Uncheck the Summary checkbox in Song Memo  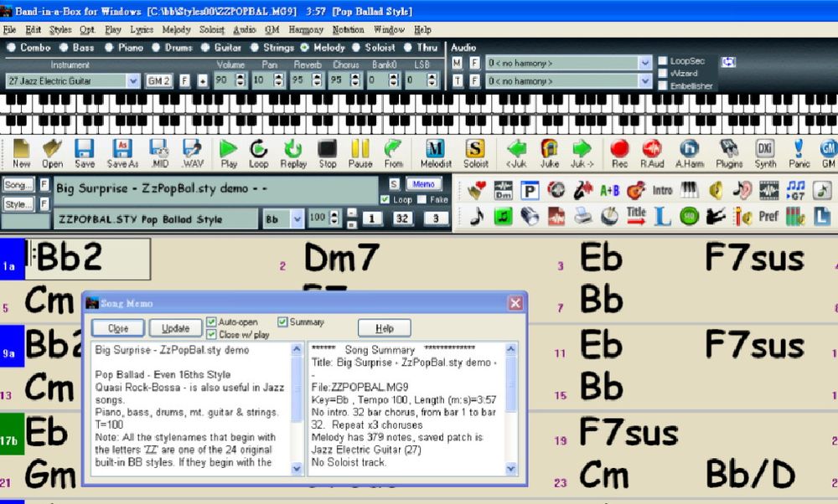click(282, 322)
